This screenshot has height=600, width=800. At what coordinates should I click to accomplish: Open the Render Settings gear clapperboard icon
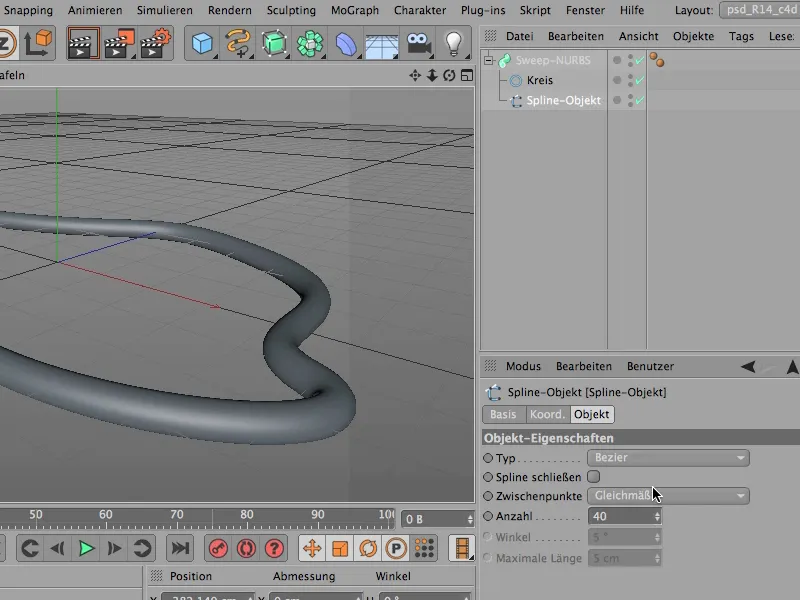(155, 43)
